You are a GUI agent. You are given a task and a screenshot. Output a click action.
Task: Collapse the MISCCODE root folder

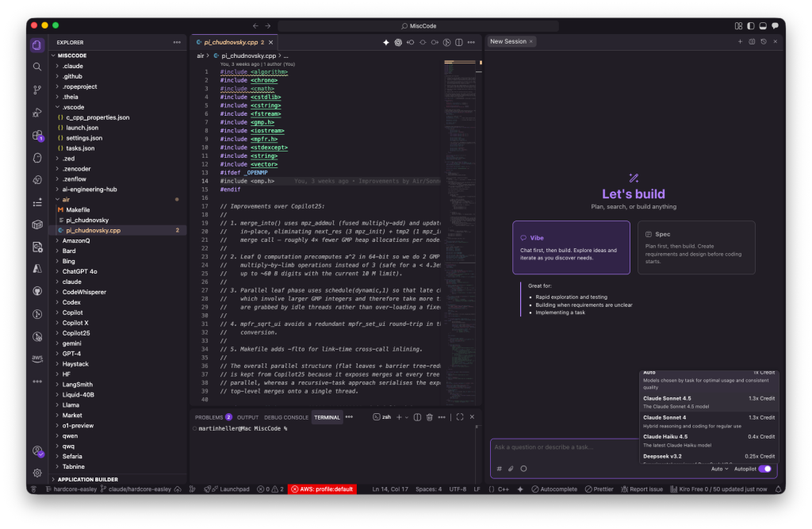tap(72, 56)
